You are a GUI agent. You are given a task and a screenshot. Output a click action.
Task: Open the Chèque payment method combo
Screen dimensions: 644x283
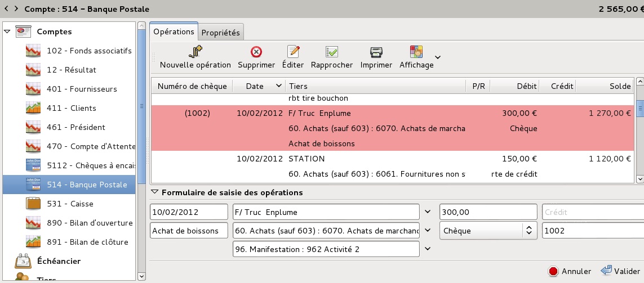point(488,231)
